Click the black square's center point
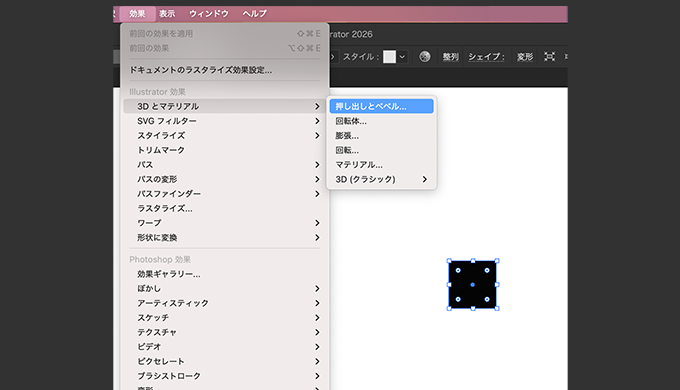The height and width of the screenshot is (390, 680). coord(473,285)
